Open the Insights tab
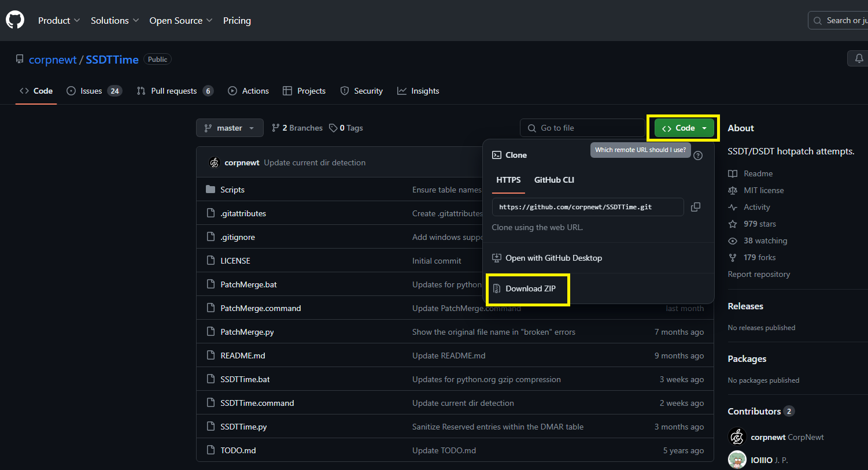 tap(418, 91)
